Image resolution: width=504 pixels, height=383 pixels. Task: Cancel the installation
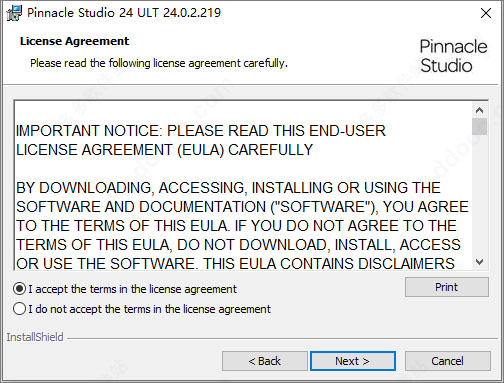[x=447, y=361]
